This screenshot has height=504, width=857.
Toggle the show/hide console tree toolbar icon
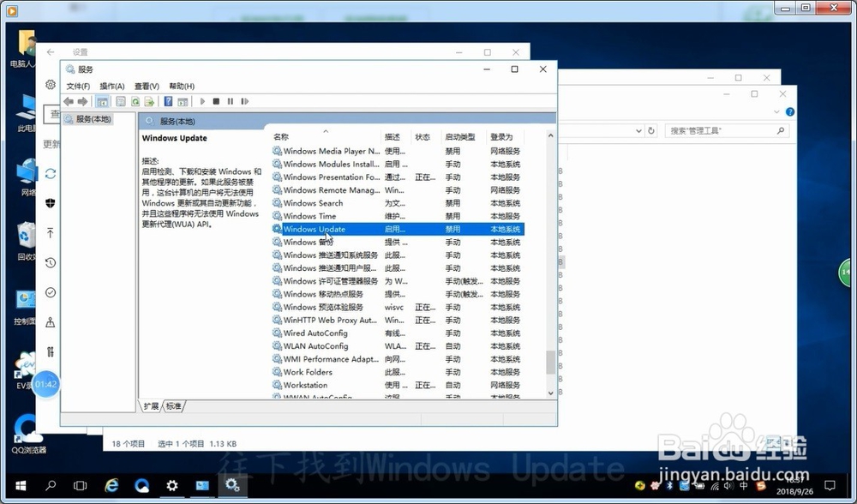(102, 102)
